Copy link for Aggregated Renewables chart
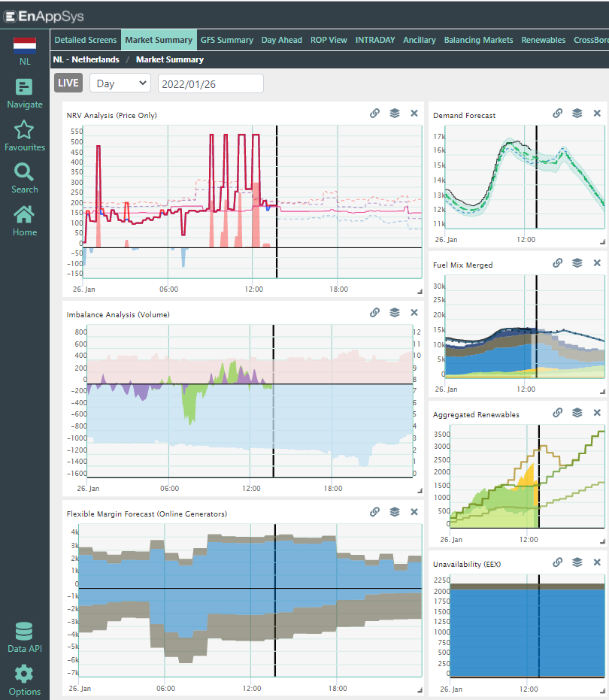Image resolution: width=609 pixels, height=700 pixels. point(558,413)
